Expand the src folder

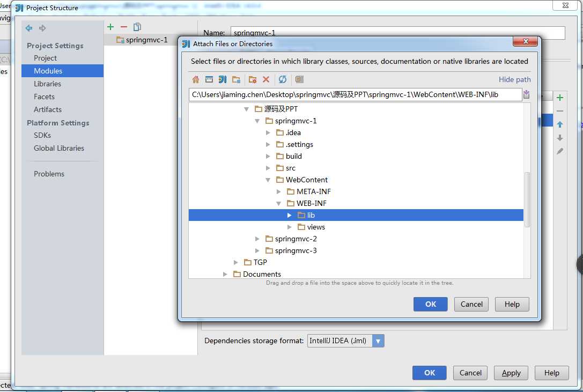click(x=268, y=168)
